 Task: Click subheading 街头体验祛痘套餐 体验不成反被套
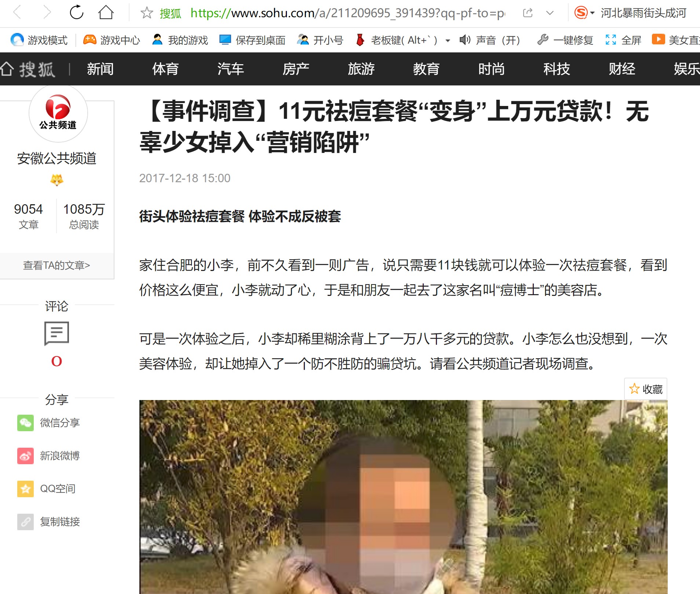pyautogui.click(x=240, y=216)
